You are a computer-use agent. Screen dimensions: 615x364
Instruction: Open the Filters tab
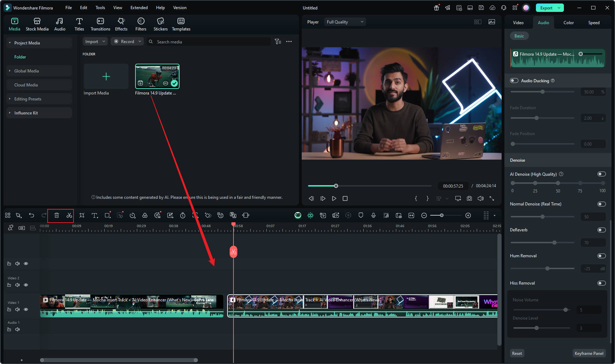click(x=141, y=24)
